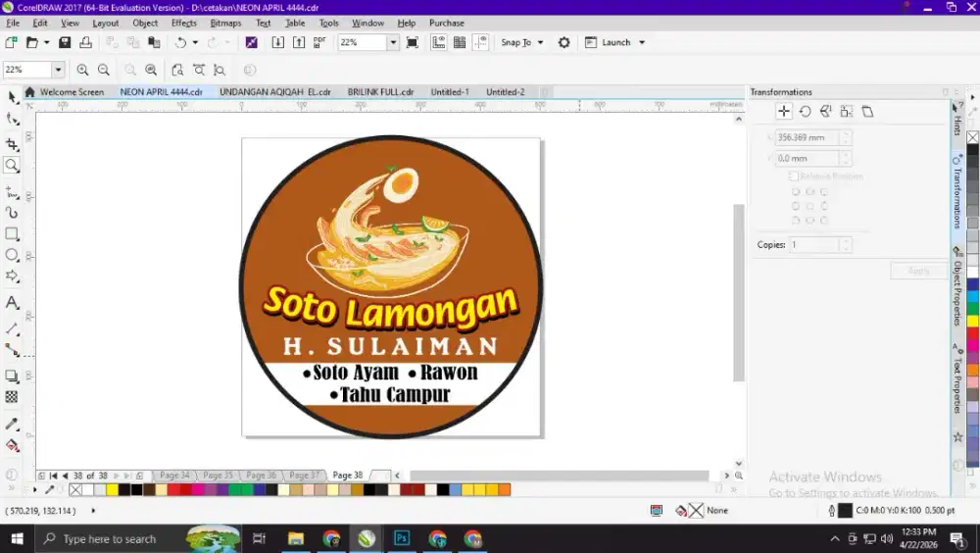Viewport: 980px width, 553px height.
Task: Click the Zoom In icon
Action: click(x=82, y=70)
